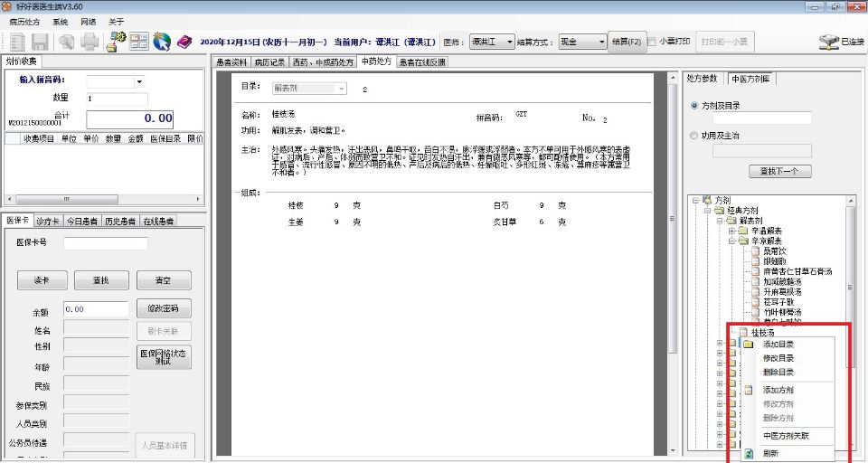Open the network settings gear-computer icon
Image resolution: width=868 pixels, height=463 pixels.
(117, 42)
